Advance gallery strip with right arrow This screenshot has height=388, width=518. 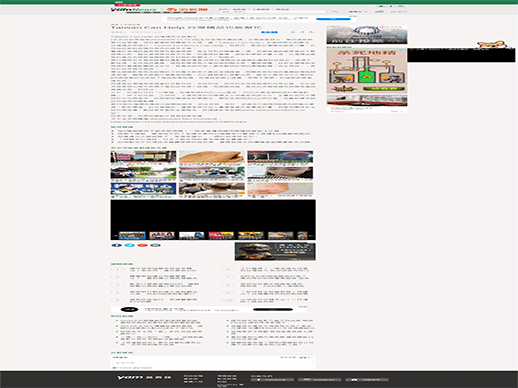pyautogui.click(x=311, y=235)
